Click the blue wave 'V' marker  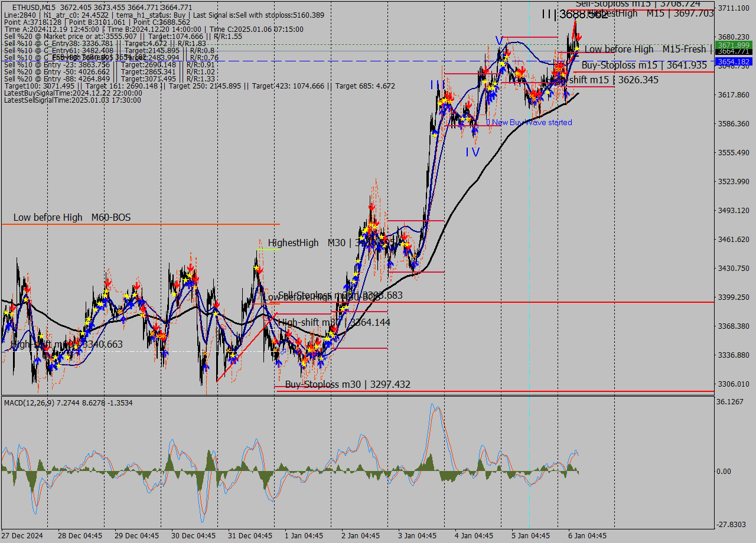coord(499,41)
